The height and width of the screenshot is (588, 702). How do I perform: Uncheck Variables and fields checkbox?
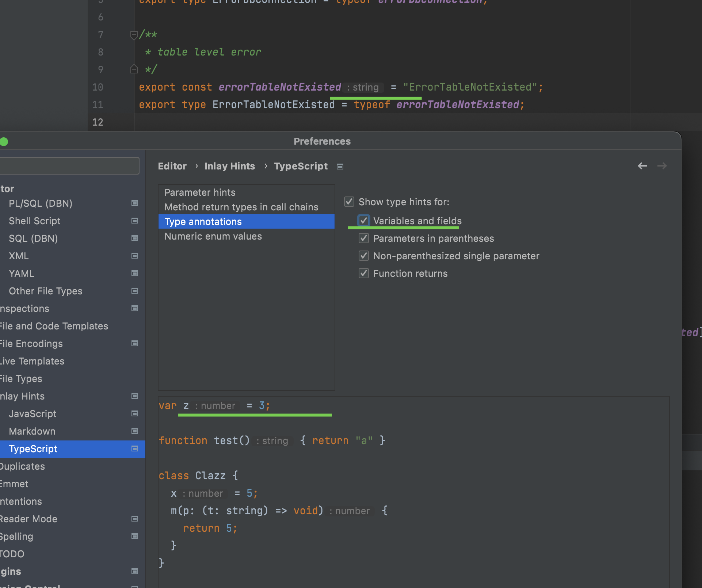[364, 221]
